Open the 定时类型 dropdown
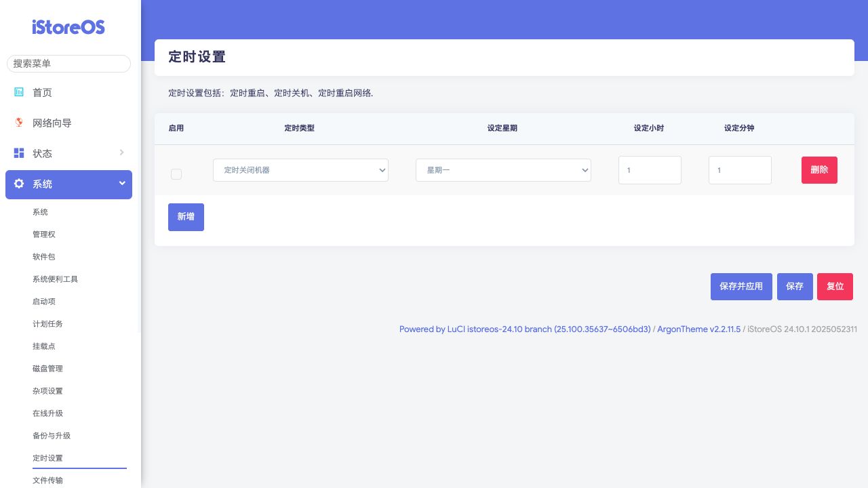 300,170
